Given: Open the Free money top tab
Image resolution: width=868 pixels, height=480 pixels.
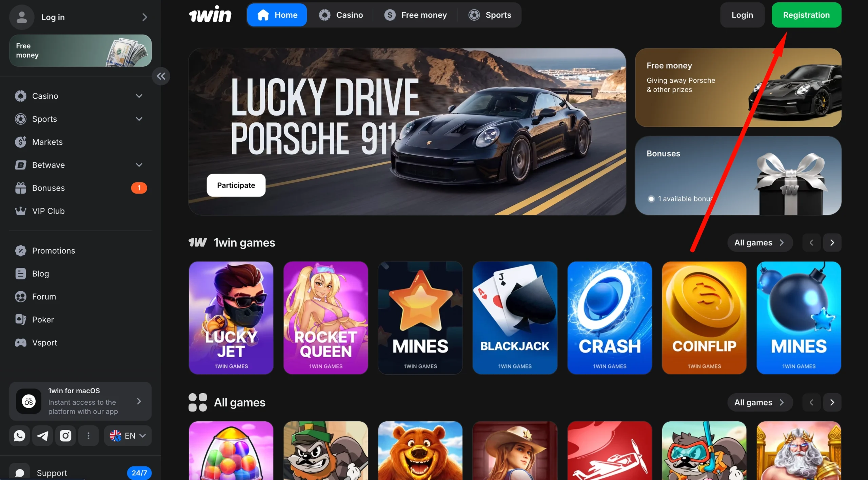Looking at the screenshot, I should pyautogui.click(x=415, y=15).
